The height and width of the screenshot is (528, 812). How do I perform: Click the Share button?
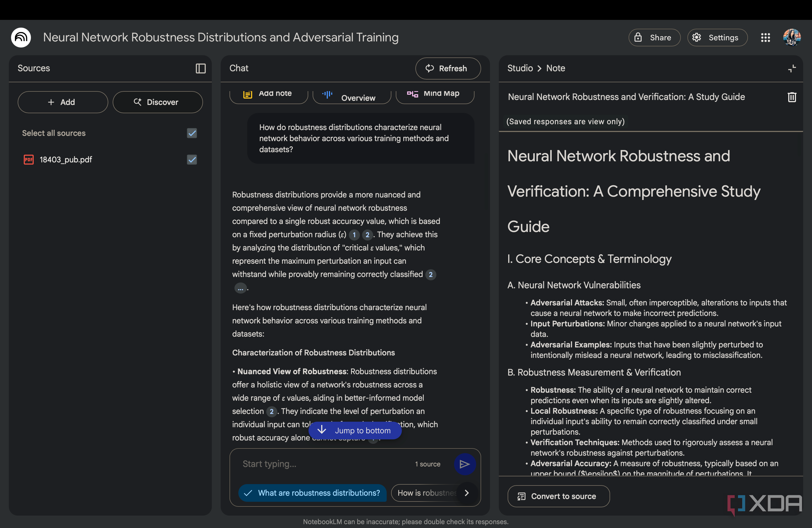654,38
